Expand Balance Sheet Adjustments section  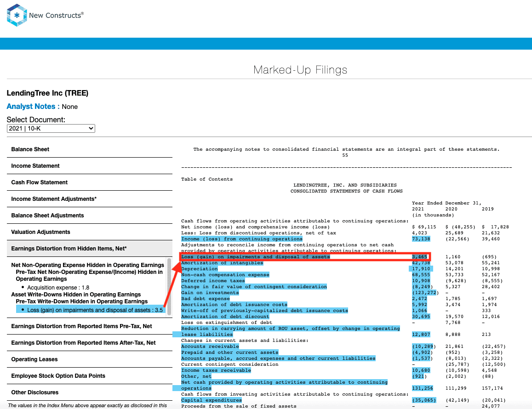(90, 216)
